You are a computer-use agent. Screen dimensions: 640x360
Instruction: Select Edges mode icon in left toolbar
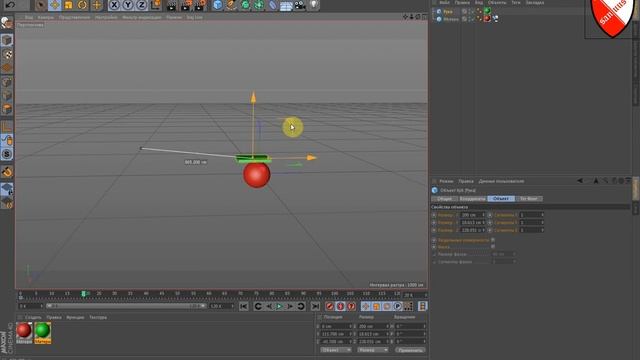(7, 96)
